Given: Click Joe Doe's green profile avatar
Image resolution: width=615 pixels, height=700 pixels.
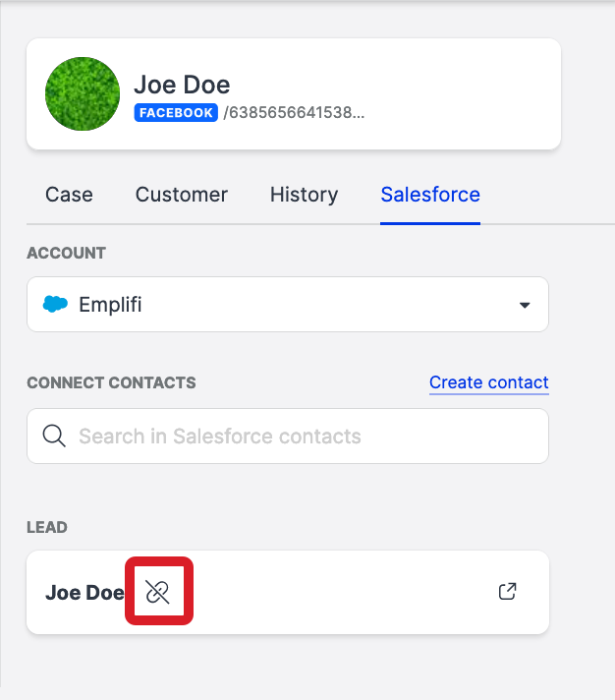Looking at the screenshot, I should (83, 94).
